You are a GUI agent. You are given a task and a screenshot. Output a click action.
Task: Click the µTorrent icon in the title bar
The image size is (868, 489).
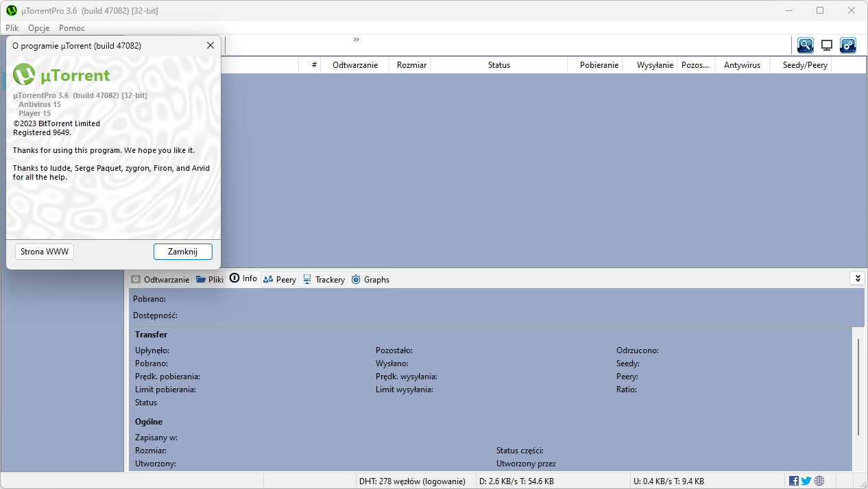coord(11,10)
